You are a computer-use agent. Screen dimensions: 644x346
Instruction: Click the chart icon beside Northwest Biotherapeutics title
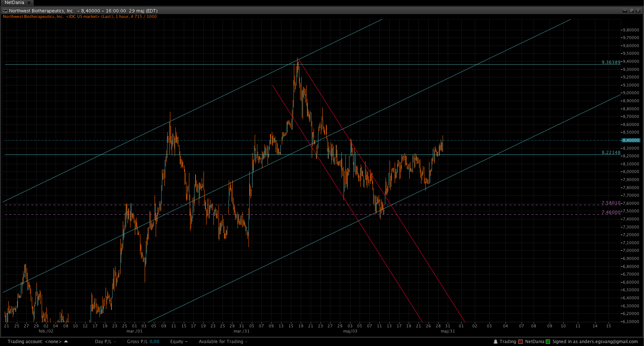point(5,11)
